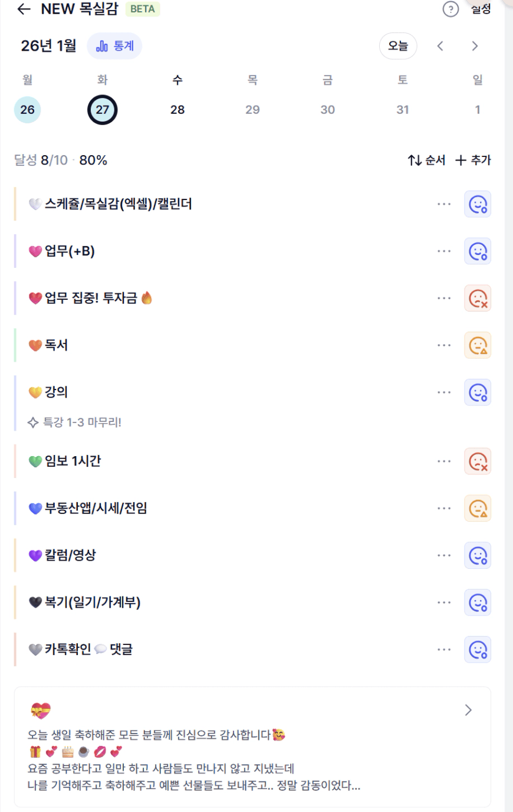Toggle status face for 임보 1시간
The width and height of the screenshot is (513, 812).
coord(478,461)
